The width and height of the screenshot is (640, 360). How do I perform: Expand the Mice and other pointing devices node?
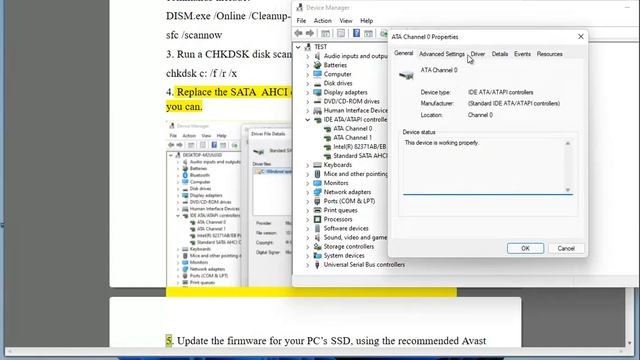pyautogui.click(x=308, y=174)
